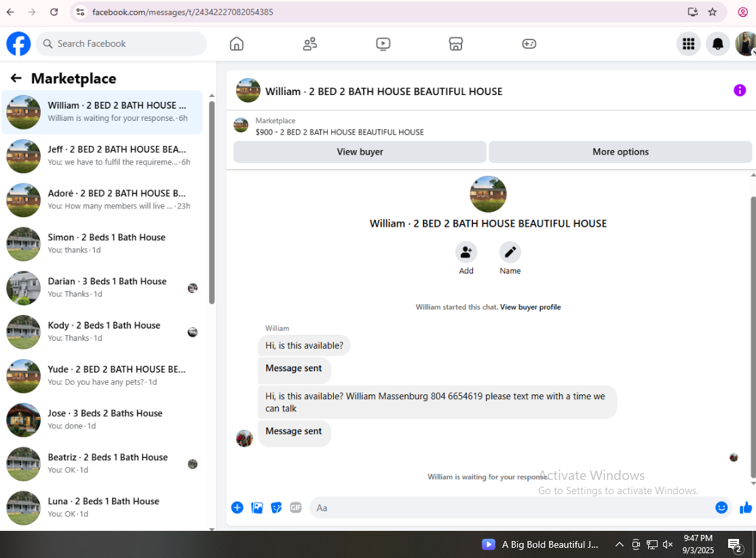This screenshot has width=756, height=558.
Task: Click the $900 Marketplace listing banner
Action: tap(339, 126)
